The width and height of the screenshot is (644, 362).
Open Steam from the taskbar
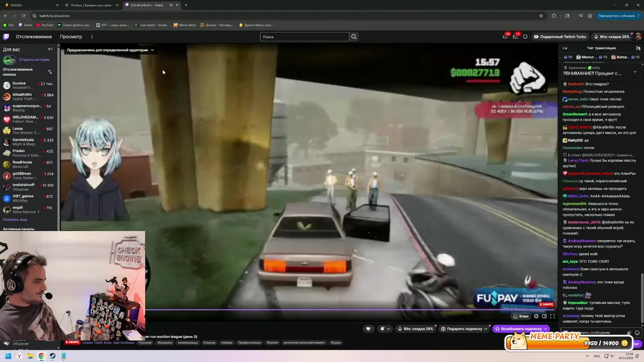point(52,356)
